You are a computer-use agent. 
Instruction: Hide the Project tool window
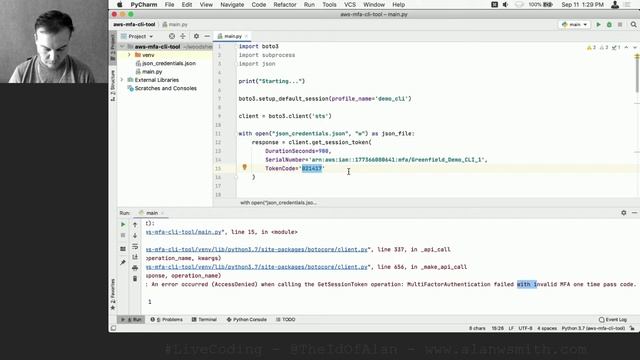(207, 36)
